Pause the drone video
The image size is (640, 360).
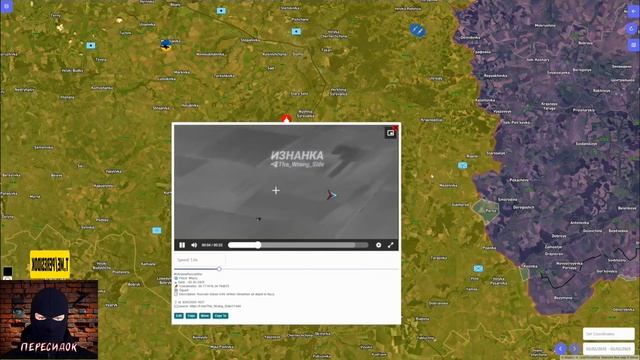click(182, 245)
